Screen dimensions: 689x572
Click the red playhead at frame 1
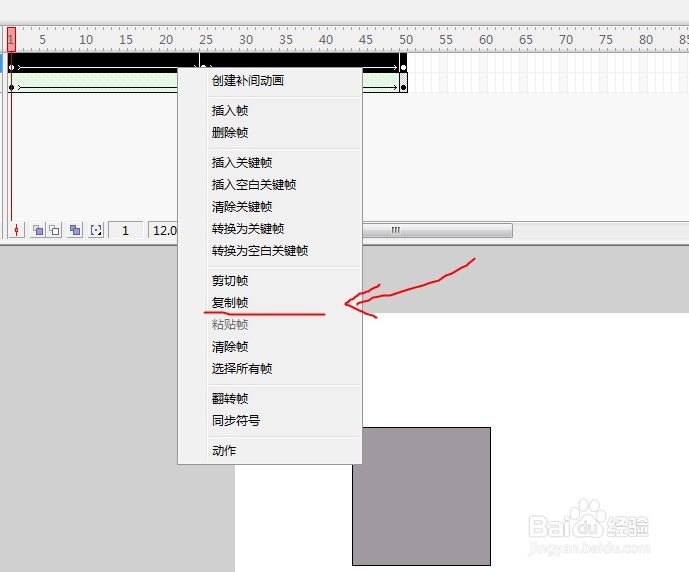pyautogui.click(x=11, y=39)
